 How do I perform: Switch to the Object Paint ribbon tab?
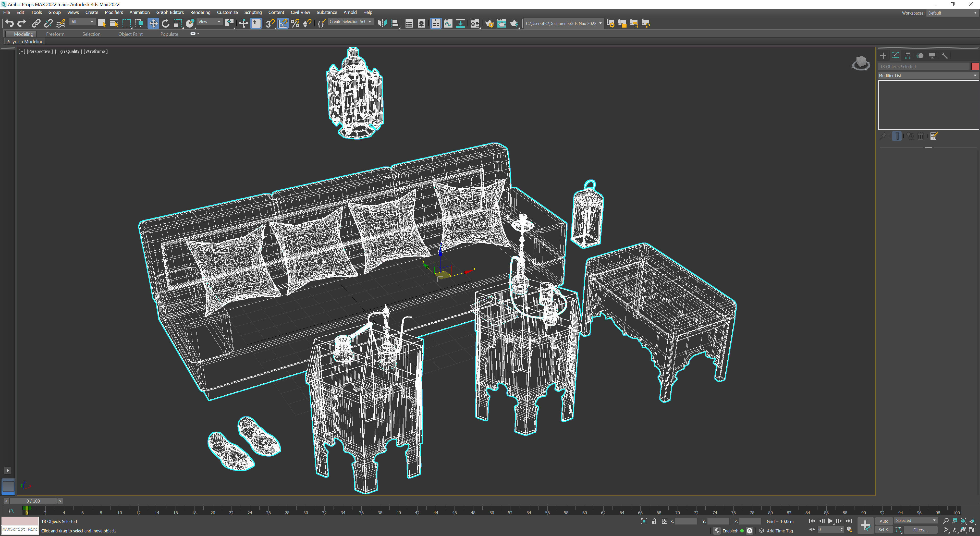(130, 34)
